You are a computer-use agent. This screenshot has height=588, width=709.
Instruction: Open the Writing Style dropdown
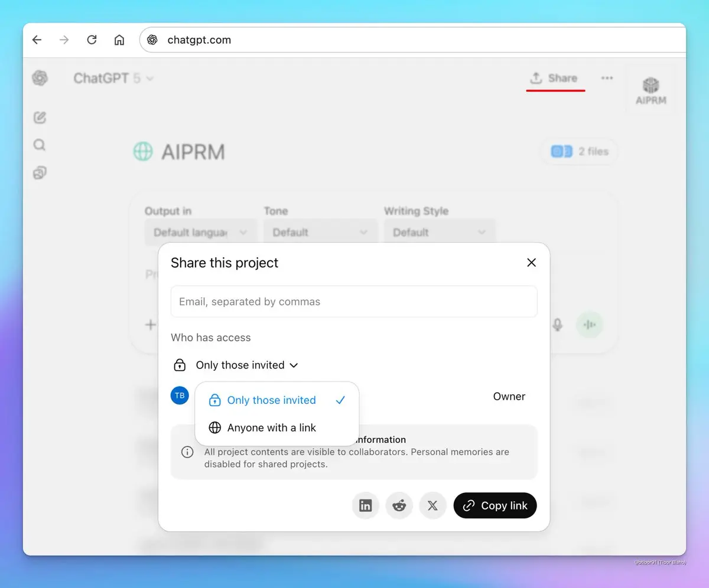pos(440,233)
